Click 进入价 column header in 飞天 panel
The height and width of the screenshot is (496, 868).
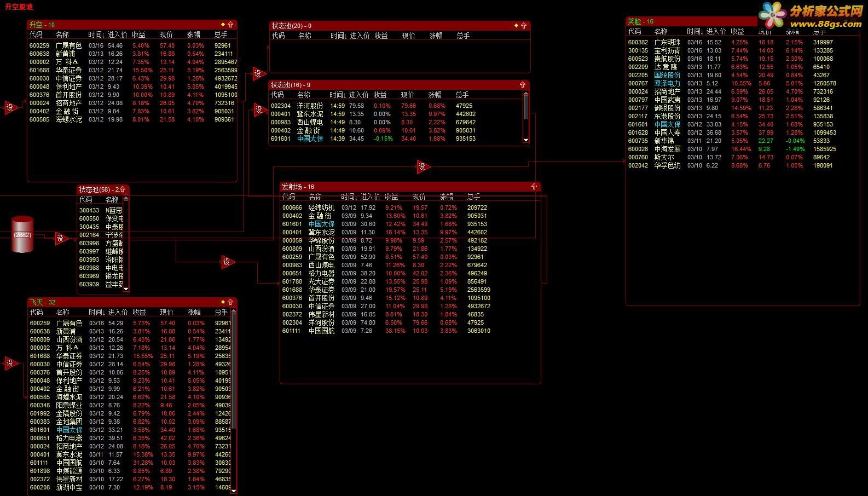[118, 312]
